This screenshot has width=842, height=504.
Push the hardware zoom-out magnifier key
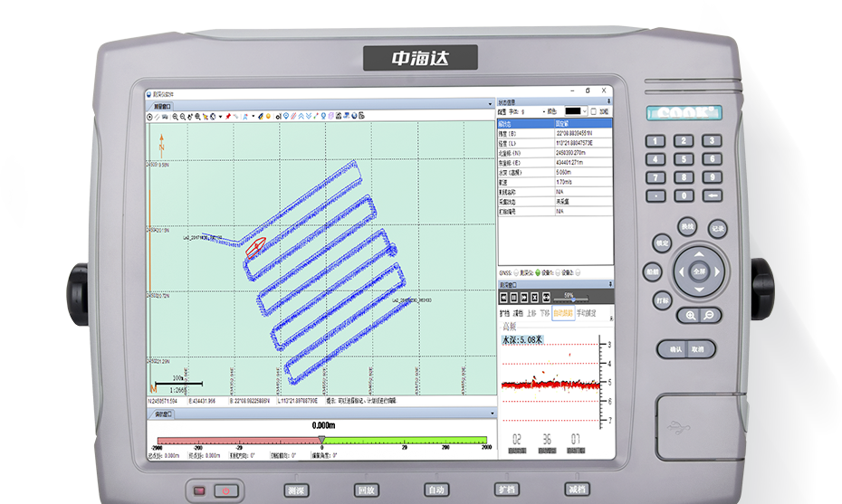pos(709,316)
